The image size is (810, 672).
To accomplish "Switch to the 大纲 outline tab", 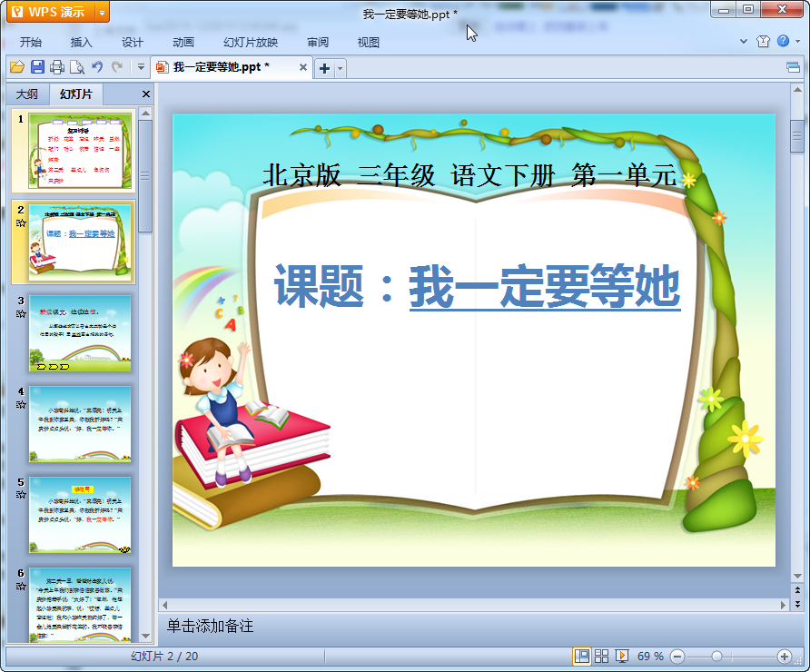I will 27,94.
